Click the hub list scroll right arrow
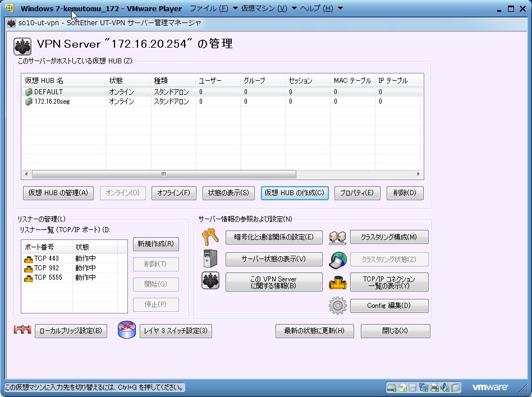Viewport: 532px width, 397px height. tap(418, 174)
